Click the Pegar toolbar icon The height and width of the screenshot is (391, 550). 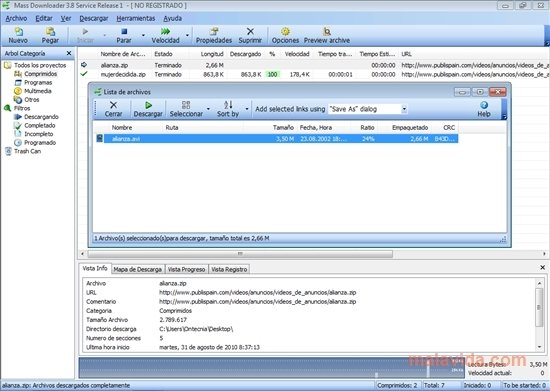(x=50, y=32)
